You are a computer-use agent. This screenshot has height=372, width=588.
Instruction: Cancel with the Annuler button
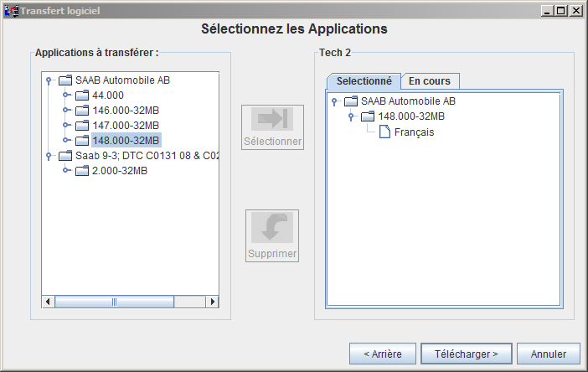point(549,354)
